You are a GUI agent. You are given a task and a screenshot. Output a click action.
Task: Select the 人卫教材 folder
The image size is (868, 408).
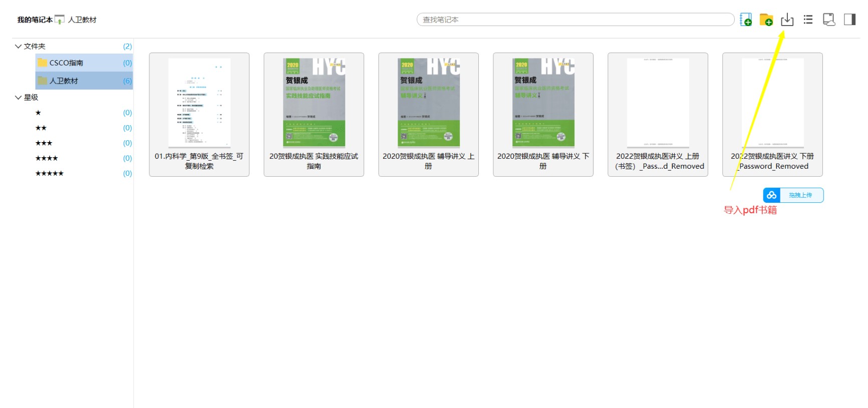[x=64, y=81]
